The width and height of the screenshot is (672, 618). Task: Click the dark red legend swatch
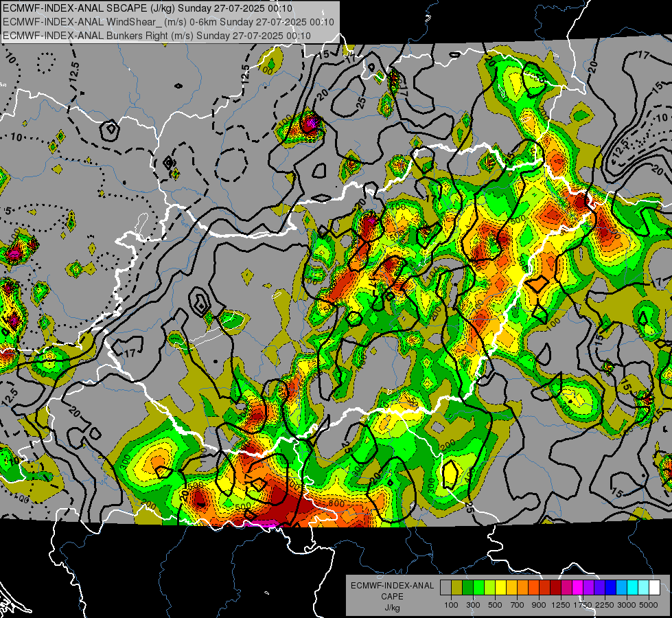point(555,588)
